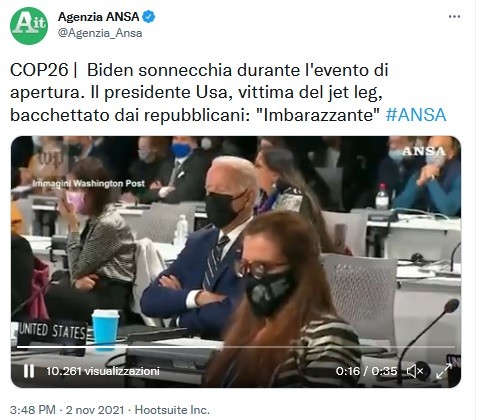Screen dimensions: 485x420
Task: Click the 3:48 PM · 2 nov 2021 timestamp
Action: [x=67, y=410]
